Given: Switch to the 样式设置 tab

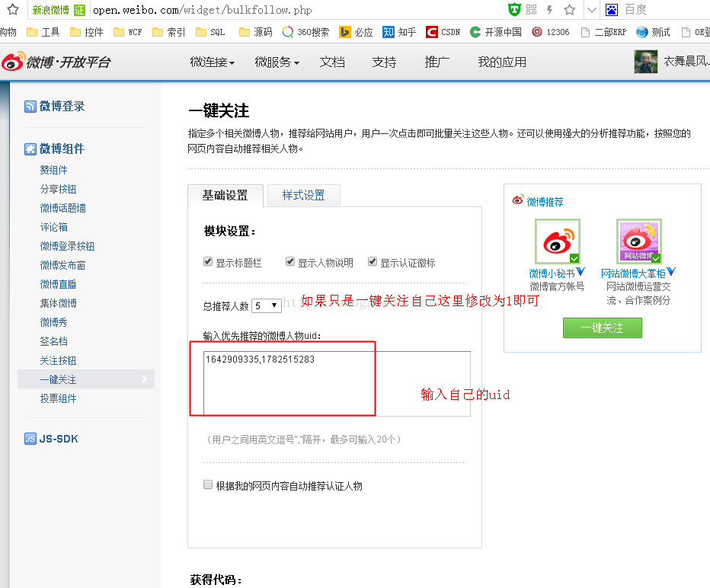Looking at the screenshot, I should coord(303,196).
